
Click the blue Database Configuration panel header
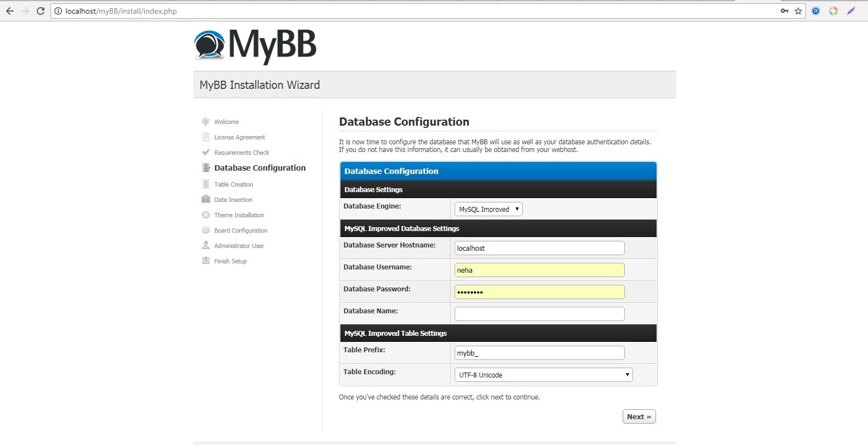coord(499,171)
